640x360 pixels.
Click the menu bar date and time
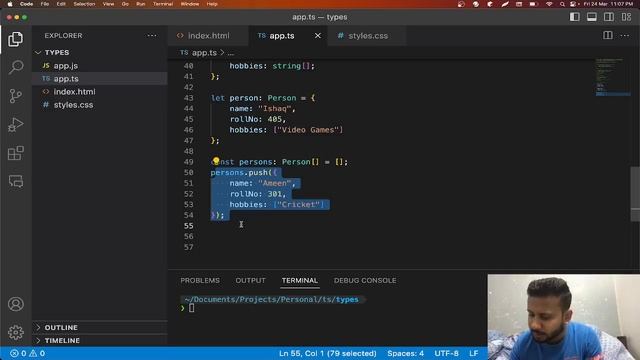tap(608, 4)
